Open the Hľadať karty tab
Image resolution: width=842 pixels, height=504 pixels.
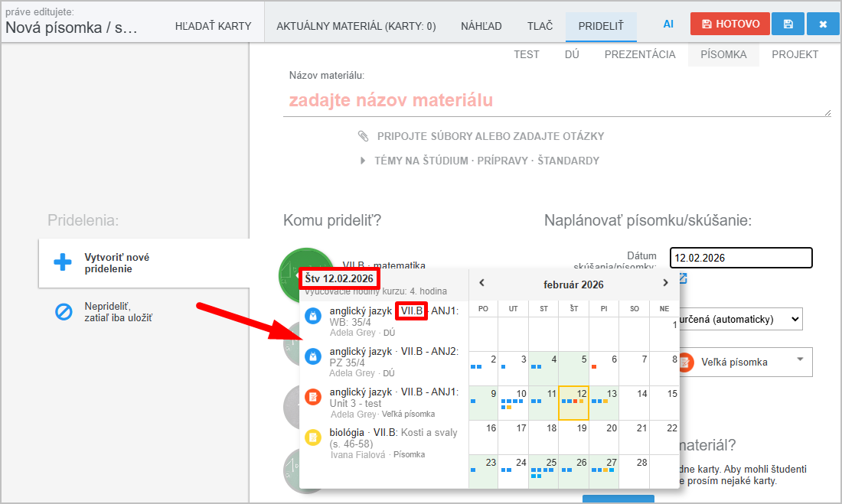click(x=213, y=26)
